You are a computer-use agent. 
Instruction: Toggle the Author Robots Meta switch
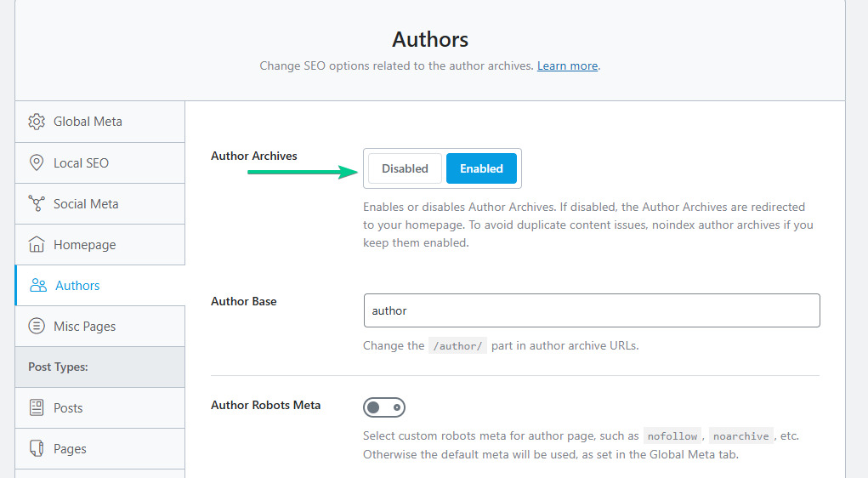point(384,407)
